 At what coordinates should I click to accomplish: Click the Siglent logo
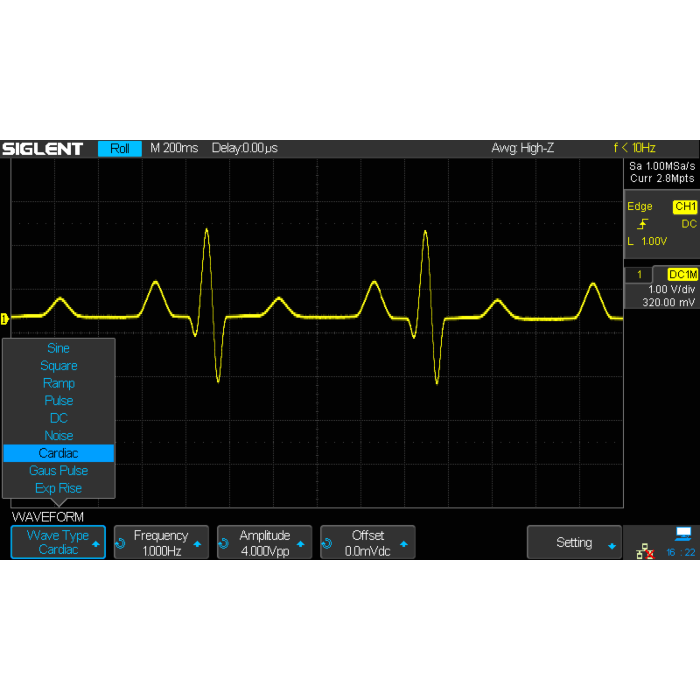coord(43,149)
